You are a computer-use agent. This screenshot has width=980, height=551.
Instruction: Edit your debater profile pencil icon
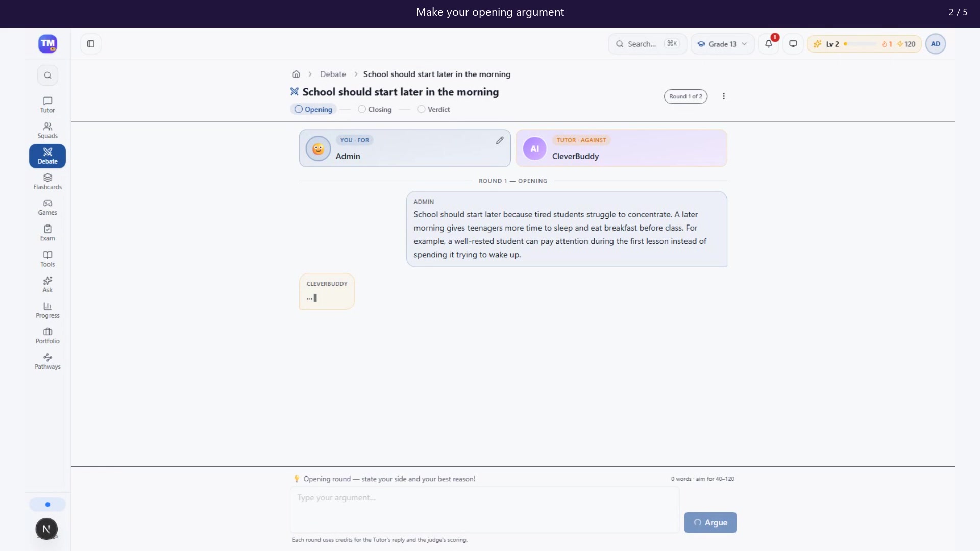pyautogui.click(x=500, y=140)
